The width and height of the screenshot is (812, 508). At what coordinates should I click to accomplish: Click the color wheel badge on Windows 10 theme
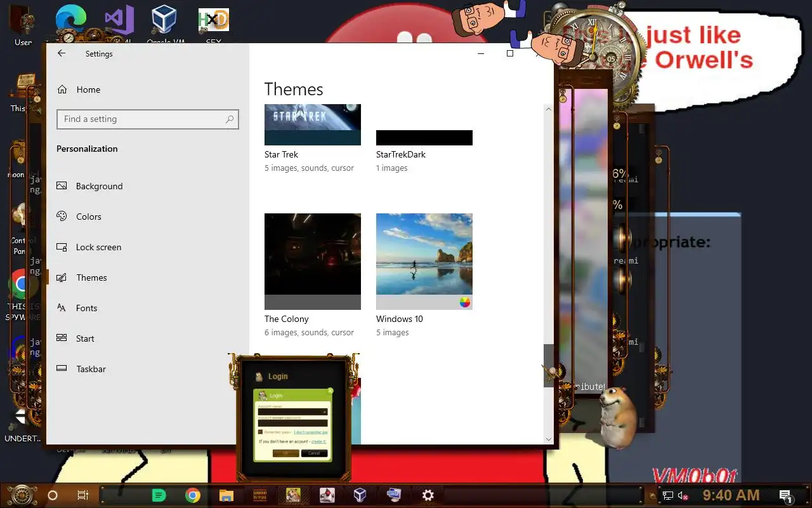[x=465, y=302]
